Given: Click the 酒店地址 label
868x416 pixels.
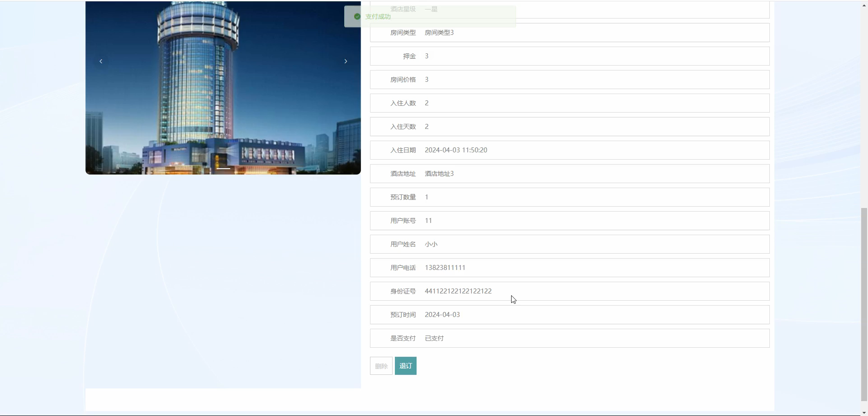Looking at the screenshot, I should (x=403, y=174).
